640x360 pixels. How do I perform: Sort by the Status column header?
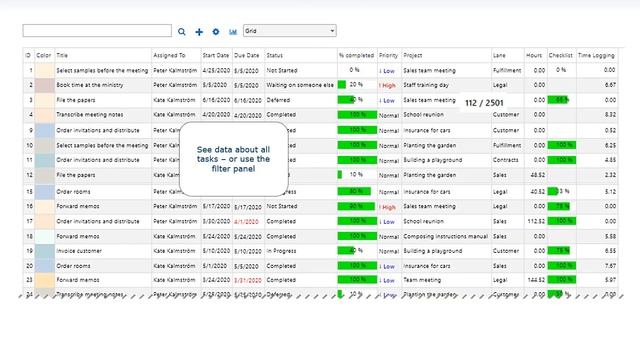tap(274, 55)
